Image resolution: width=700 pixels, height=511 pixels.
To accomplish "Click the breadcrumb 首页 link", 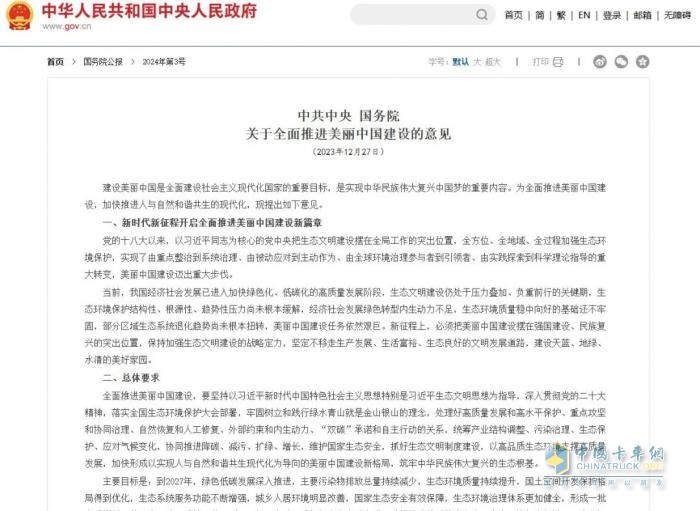I will point(55,62).
